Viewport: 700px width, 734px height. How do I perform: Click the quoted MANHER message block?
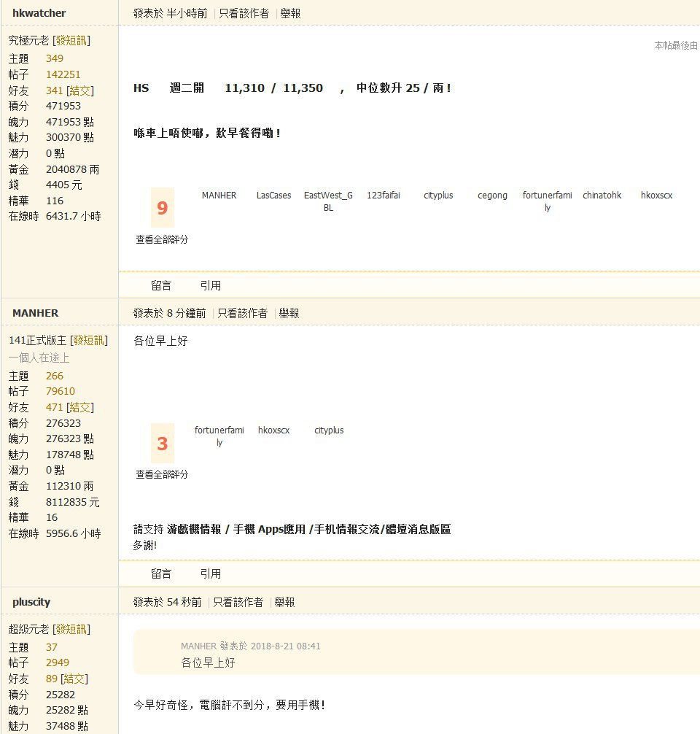click(x=292, y=655)
